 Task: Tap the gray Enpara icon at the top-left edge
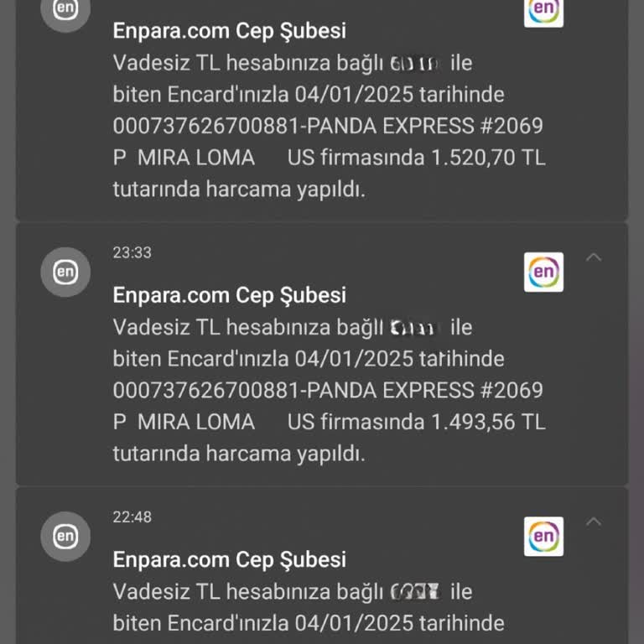click(65, 10)
